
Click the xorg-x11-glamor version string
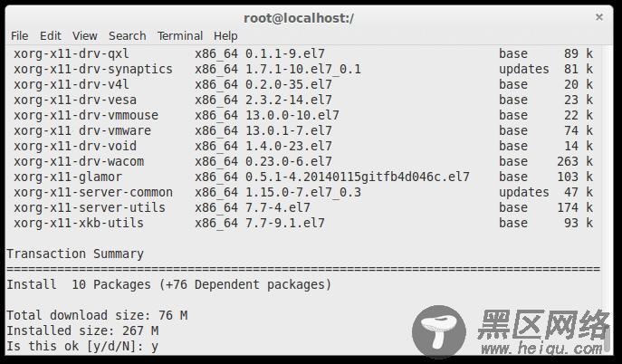click(357, 177)
